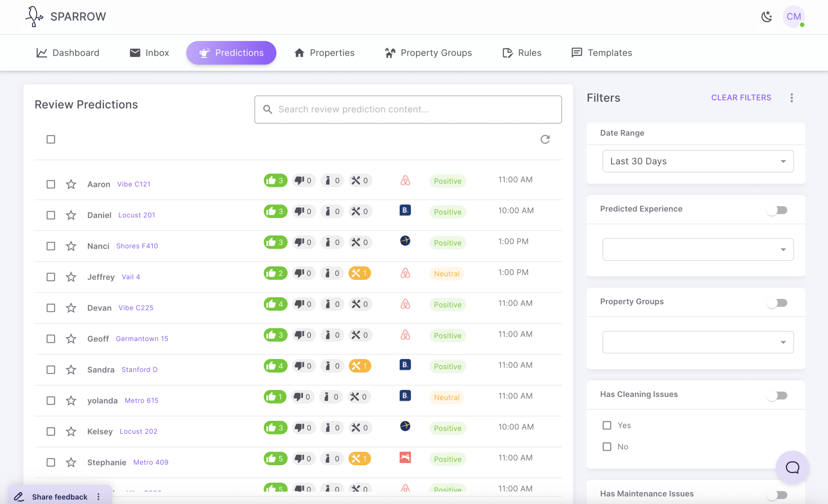828x504 pixels.
Task: Click cleaning badge in Geoff's row
Action: 332,335
